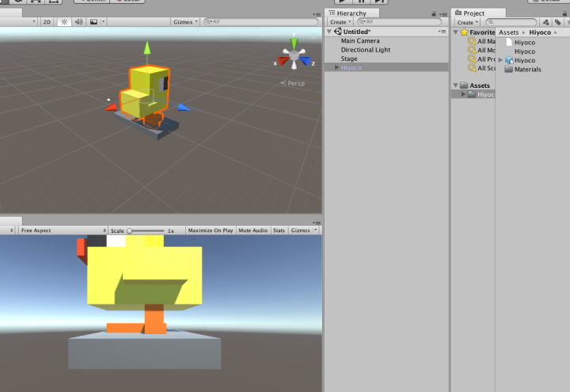Toggle Mute Audio in Game view
Screen dimensions: 570x392
(x=253, y=230)
